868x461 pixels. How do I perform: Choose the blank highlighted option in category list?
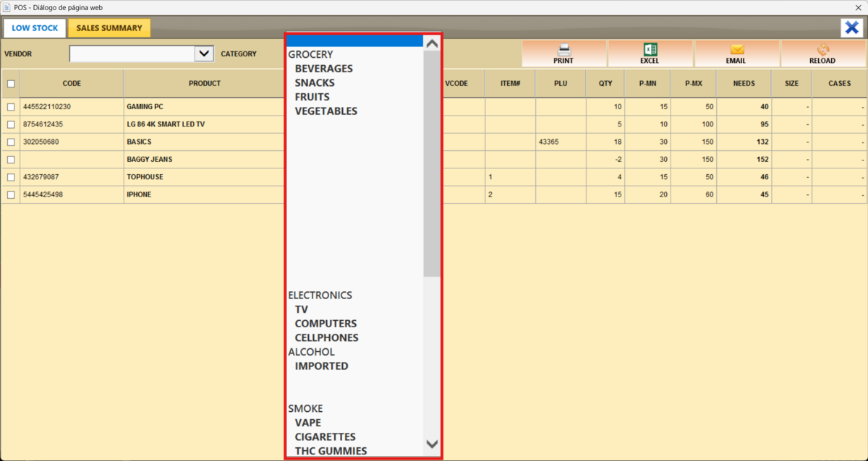[354, 40]
